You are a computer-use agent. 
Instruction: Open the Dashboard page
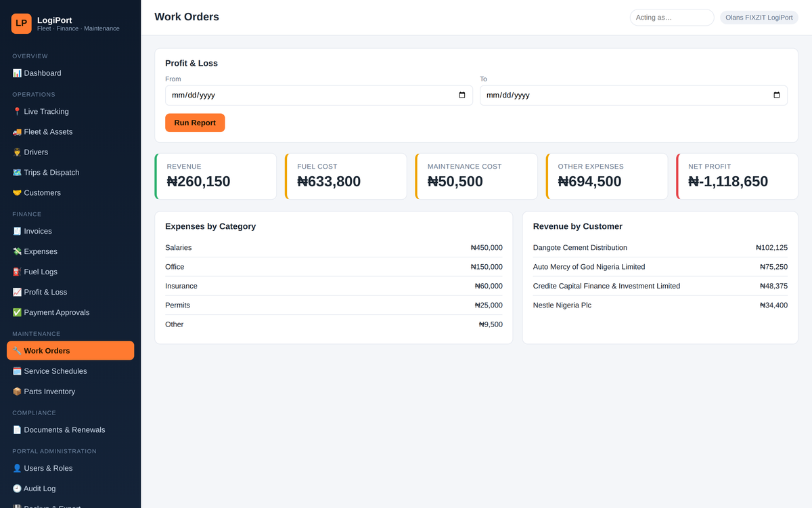(70, 73)
